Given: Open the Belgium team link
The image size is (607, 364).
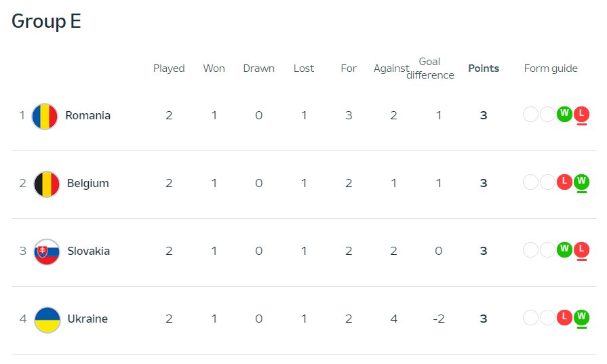Looking at the screenshot, I should pyautogui.click(x=88, y=183).
